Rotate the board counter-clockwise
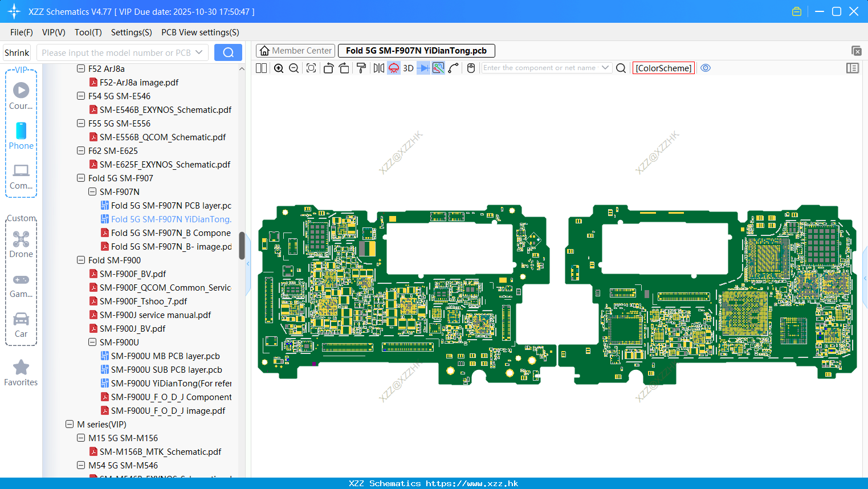Viewport: 868px width, 489px height. (x=328, y=68)
